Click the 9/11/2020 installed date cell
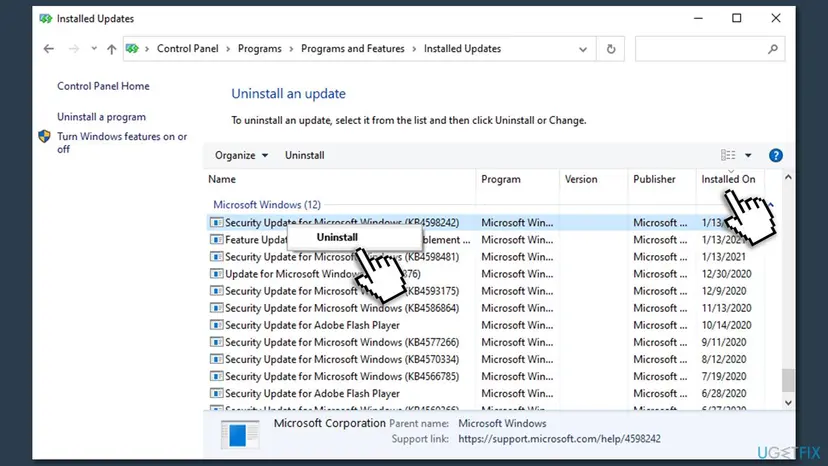The image size is (828, 466). (x=724, y=342)
